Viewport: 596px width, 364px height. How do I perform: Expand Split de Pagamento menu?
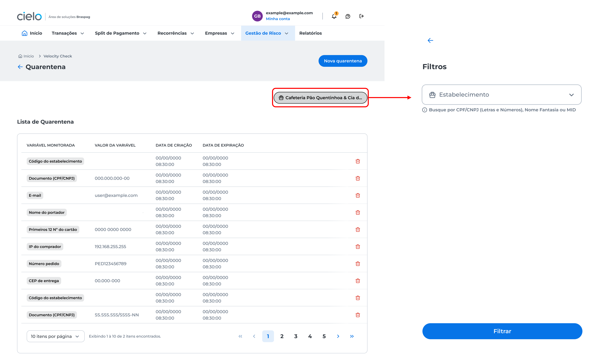click(120, 33)
